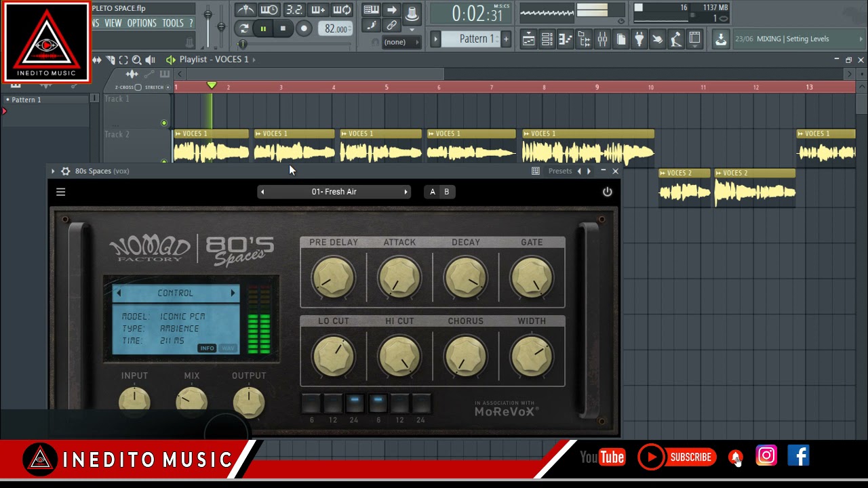Open the Piano roll from toolbar
Viewport: 868px width, 488px height.
coord(565,39)
